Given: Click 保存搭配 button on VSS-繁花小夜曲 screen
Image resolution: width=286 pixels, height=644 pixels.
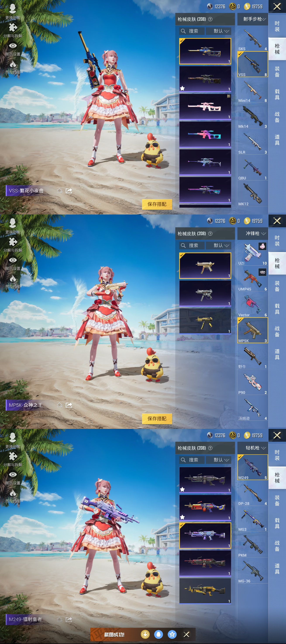Looking at the screenshot, I should tap(157, 204).
